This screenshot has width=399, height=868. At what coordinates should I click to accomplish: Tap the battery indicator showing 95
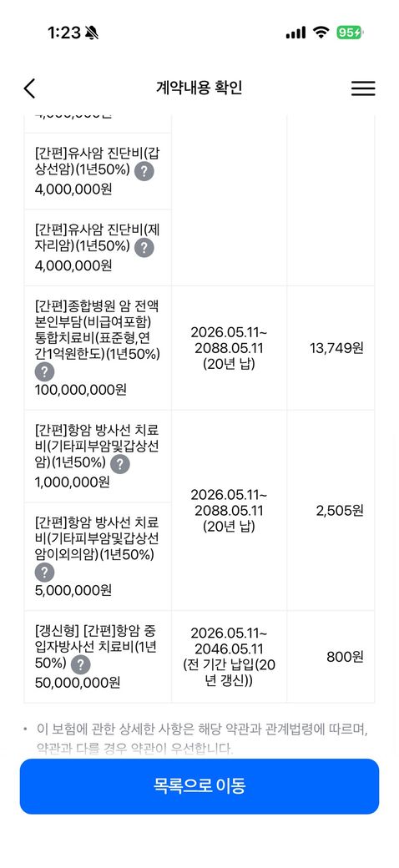point(350,33)
